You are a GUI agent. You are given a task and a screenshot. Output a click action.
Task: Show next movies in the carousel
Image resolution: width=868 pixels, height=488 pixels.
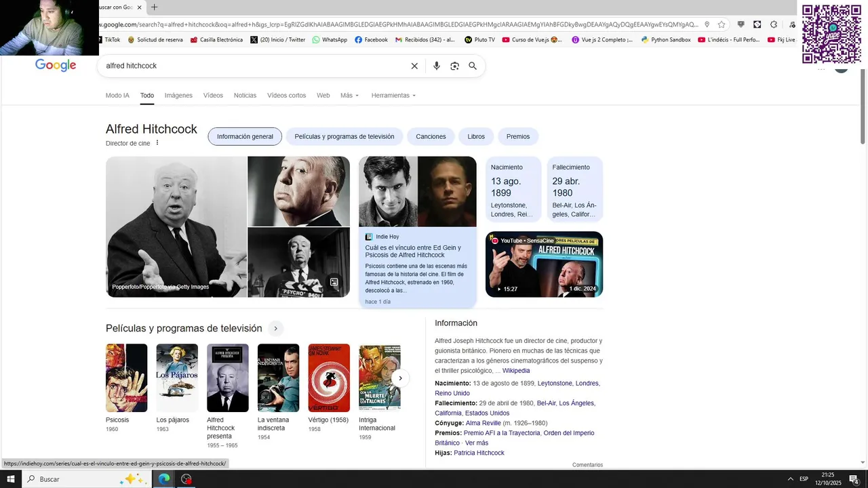point(400,378)
